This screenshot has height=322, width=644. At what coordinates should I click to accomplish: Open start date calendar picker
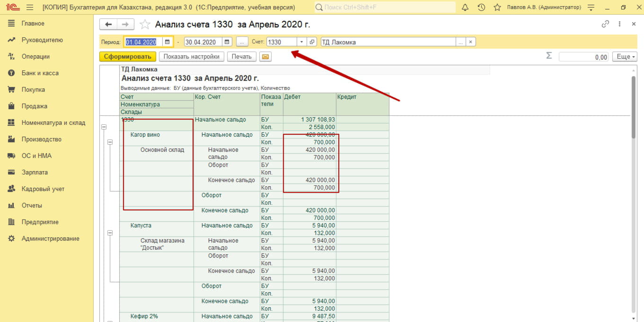167,42
